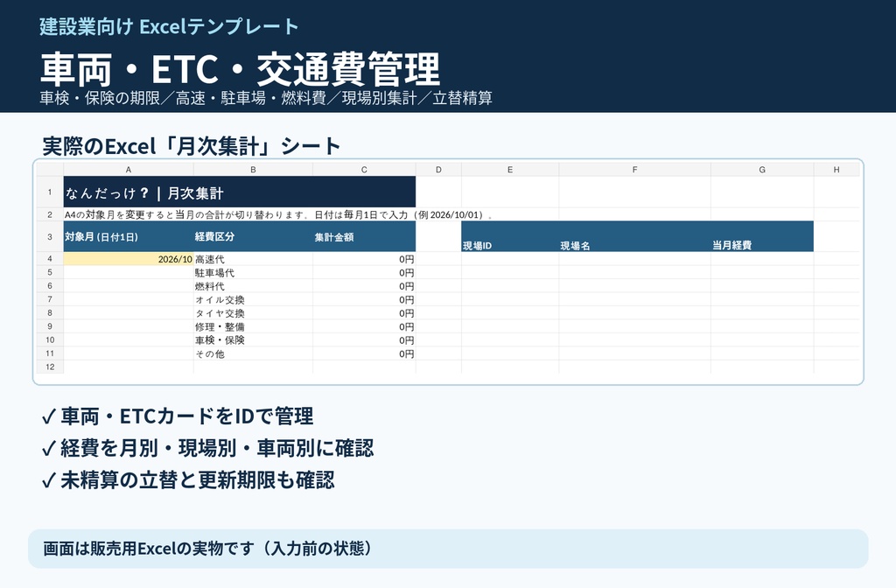Click the 'その他' expense category cell
The height and width of the screenshot is (588, 896).
click(x=253, y=353)
